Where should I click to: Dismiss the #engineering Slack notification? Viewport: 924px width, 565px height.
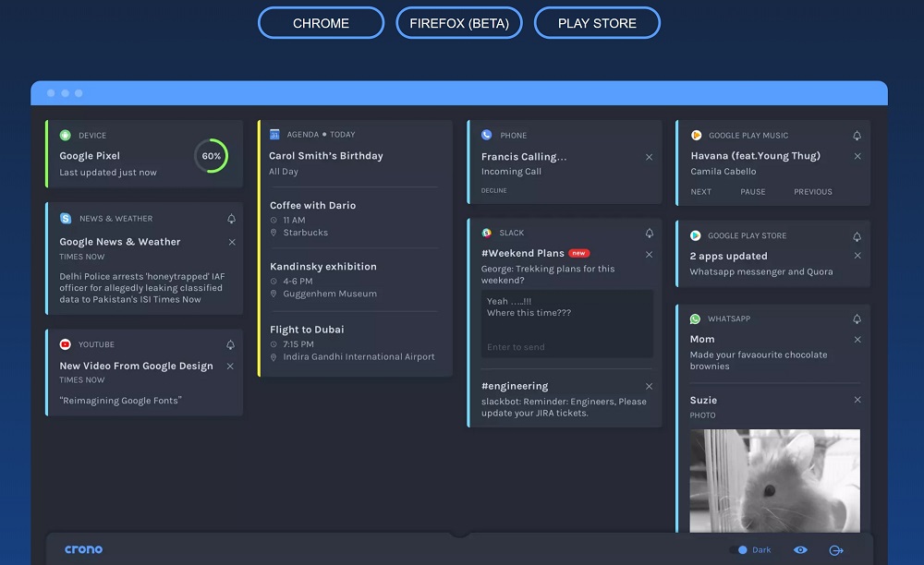(x=649, y=386)
